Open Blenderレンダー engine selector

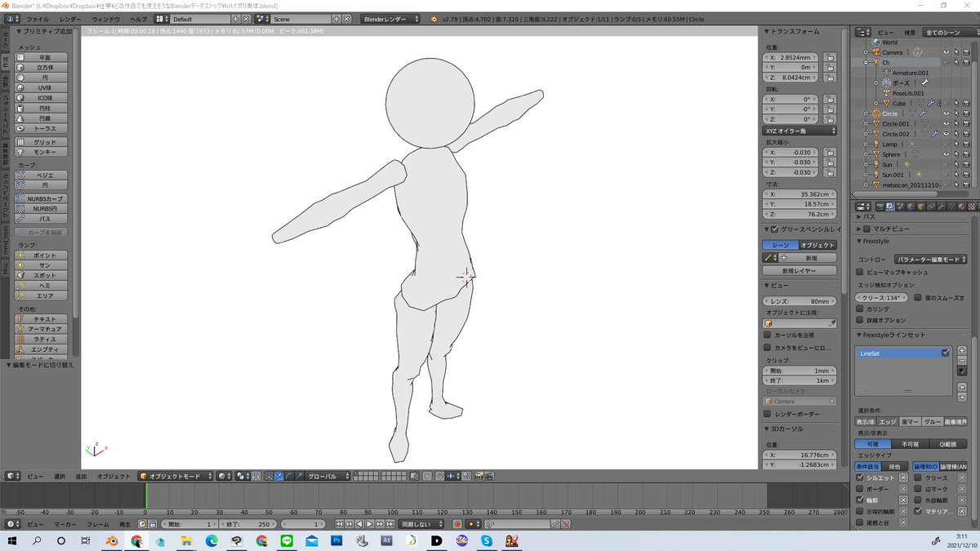pyautogui.click(x=390, y=19)
